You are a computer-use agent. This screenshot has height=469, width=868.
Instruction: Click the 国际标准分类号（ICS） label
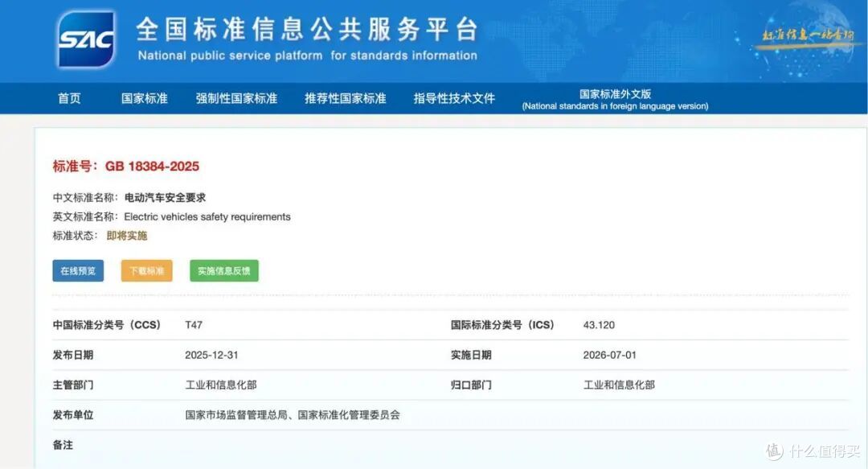(502, 325)
